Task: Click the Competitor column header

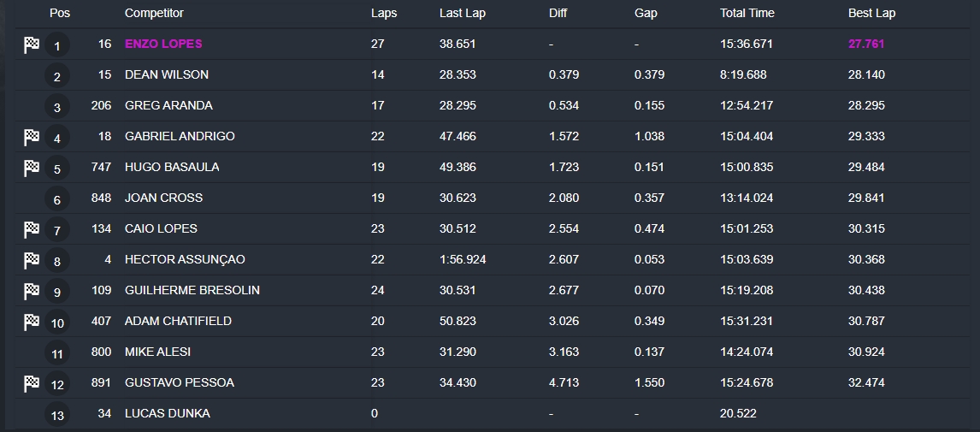Action: tap(154, 13)
